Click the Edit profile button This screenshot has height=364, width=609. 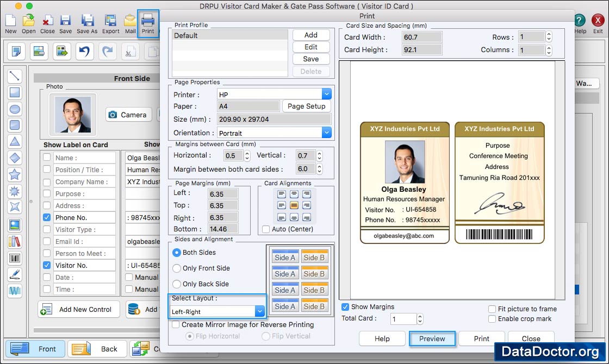pyautogui.click(x=310, y=47)
